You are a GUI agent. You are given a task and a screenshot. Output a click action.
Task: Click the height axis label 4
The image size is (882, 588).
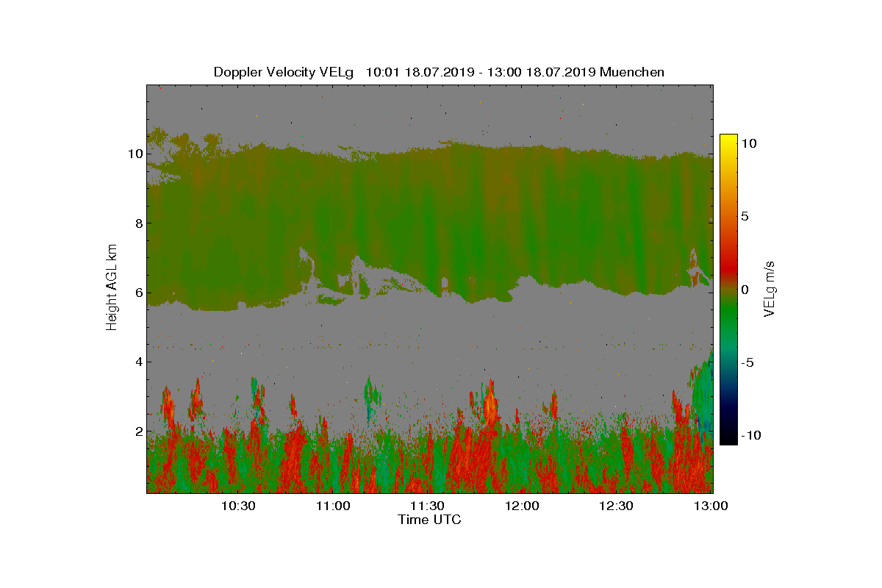(x=138, y=362)
